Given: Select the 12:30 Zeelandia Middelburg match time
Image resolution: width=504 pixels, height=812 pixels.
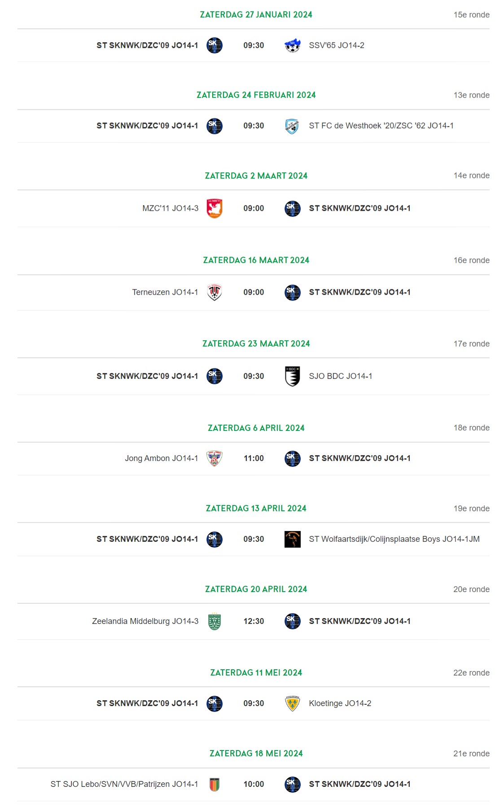Looking at the screenshot, I should [254, 621].
